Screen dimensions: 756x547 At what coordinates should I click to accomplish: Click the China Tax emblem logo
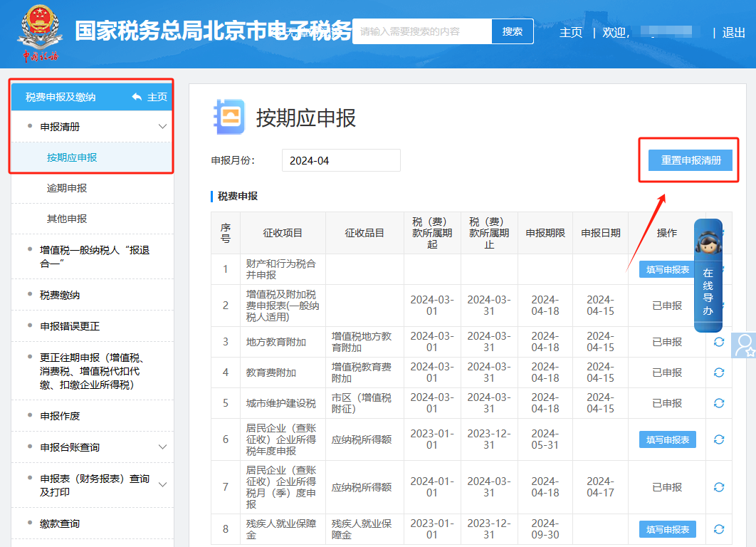(40, 33)
